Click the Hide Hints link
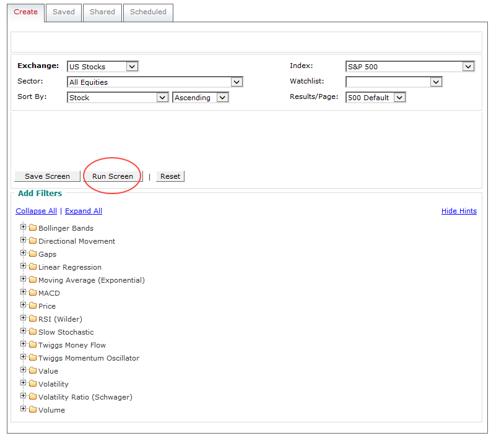 pyautogui.click(x=459, y=211)
